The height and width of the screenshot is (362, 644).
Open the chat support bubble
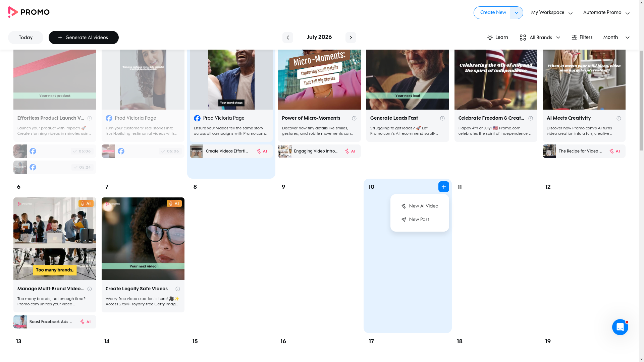click(x=620, y=327)
